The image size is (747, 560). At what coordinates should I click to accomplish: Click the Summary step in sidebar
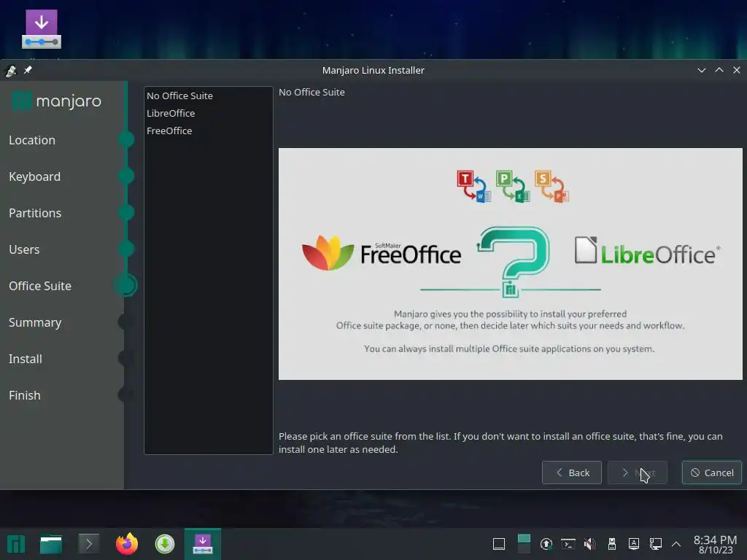[x=35, y=322]
